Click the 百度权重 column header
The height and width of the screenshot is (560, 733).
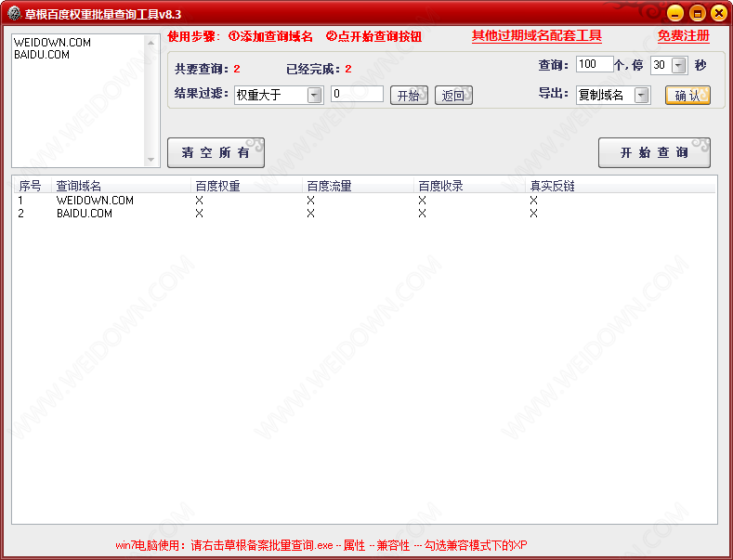pyautogui.click(x=246, y=186)
